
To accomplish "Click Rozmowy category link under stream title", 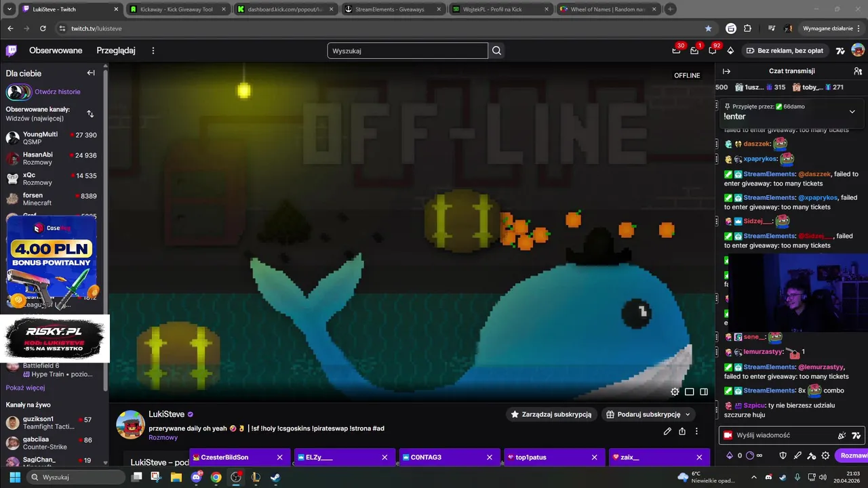I will click(163, 438).
